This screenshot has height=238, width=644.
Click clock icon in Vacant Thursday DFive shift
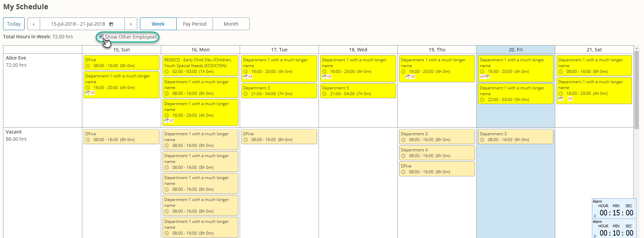[x=403, y=172]
